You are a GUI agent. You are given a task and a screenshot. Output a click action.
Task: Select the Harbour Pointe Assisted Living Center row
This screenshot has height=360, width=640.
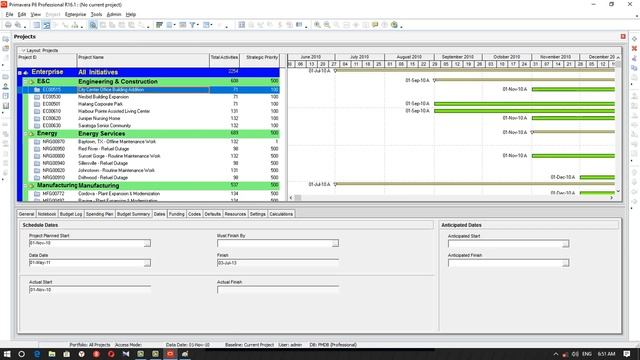149,111
